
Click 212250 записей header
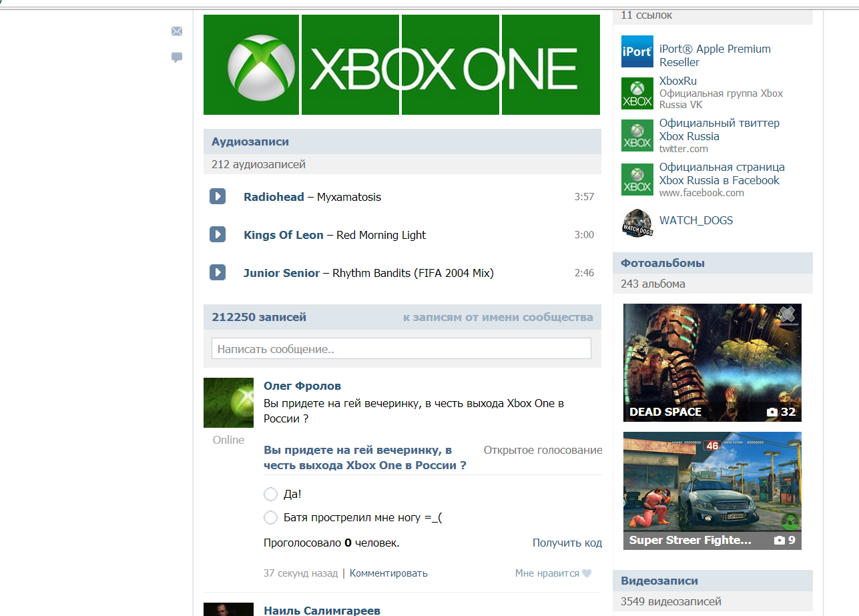[259, 317]
